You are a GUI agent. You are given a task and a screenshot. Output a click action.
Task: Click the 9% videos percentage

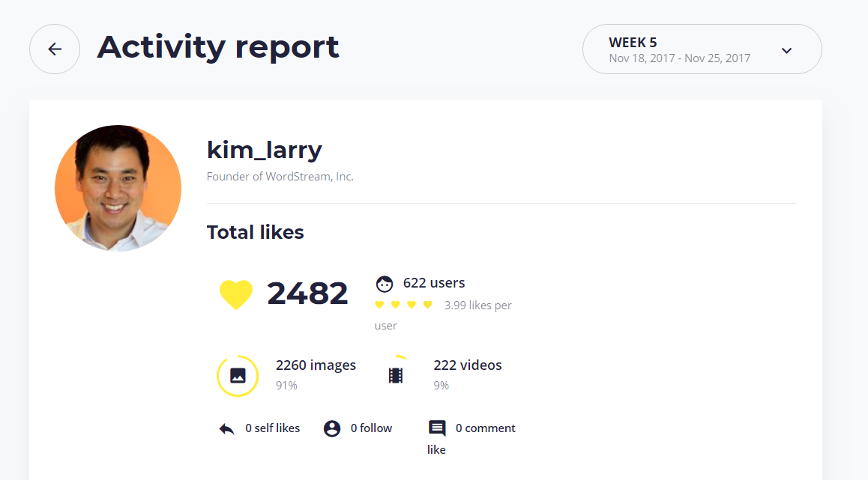click(441, 386)
